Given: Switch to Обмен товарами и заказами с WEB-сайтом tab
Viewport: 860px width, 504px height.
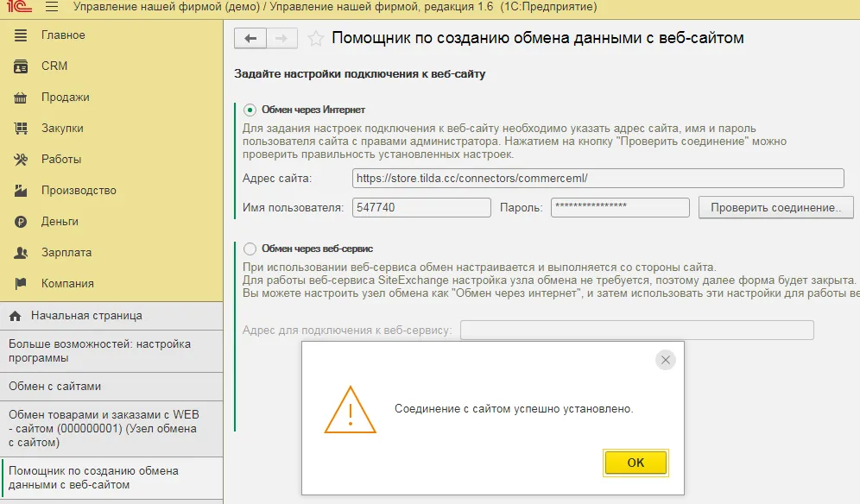Looking at the screenshot, I should point(111,428).
